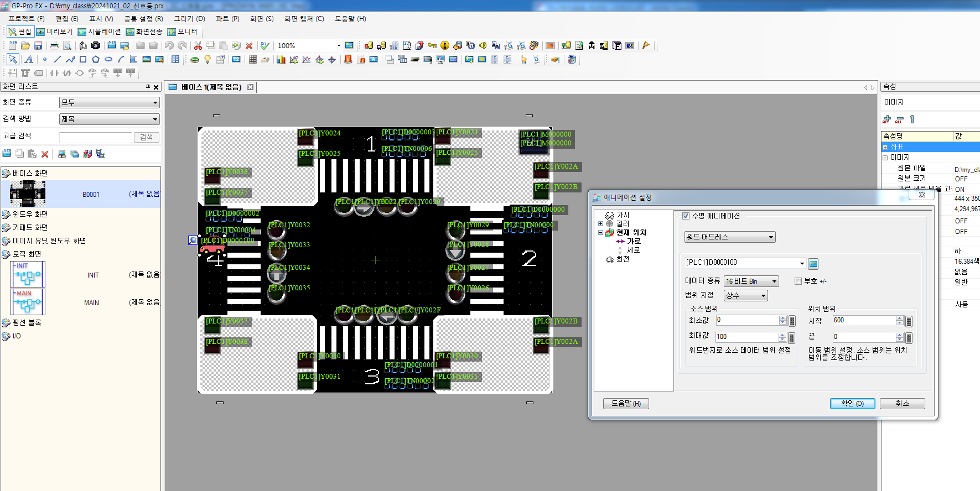This screenshot has height=491, width=980.
Task: Expand the 좌표 property group
Action: pos(885,147)
